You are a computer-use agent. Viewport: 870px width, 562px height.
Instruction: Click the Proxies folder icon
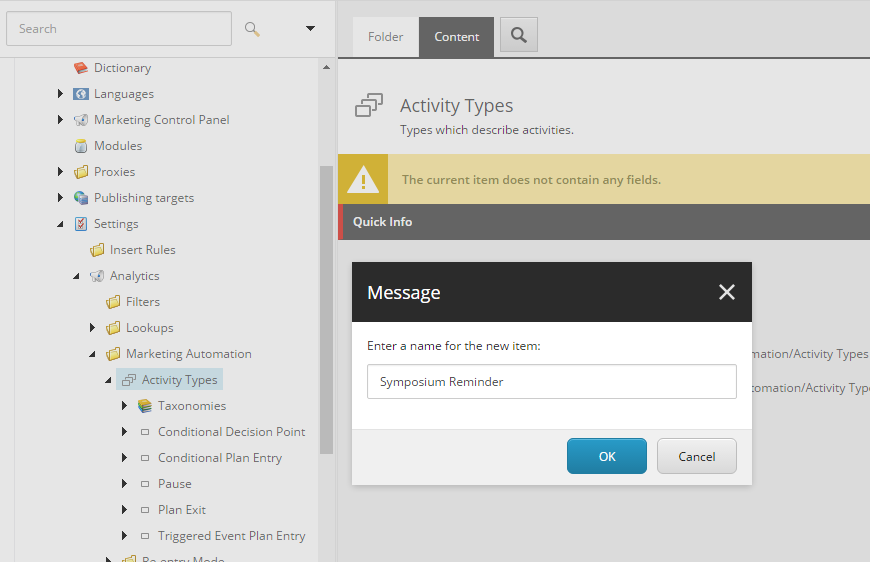(x=81, y=172)
